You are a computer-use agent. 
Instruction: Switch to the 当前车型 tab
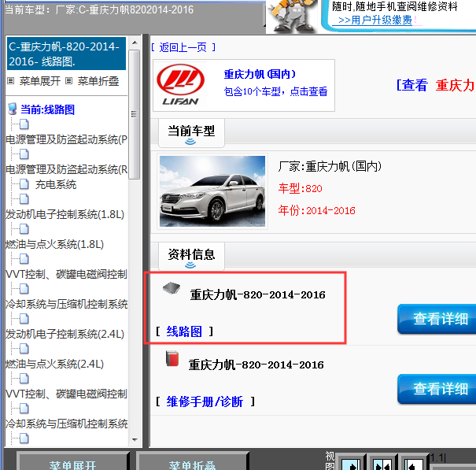tap(192, 131)
